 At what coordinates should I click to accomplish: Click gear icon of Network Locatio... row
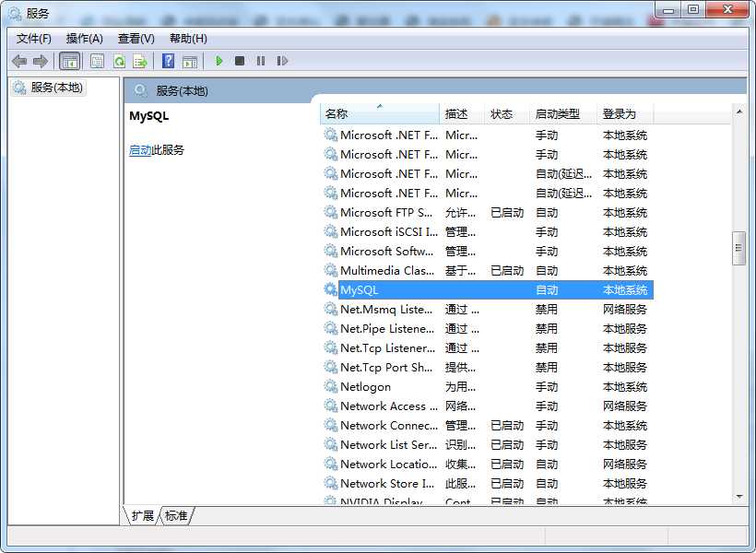[x=330, y=464]
